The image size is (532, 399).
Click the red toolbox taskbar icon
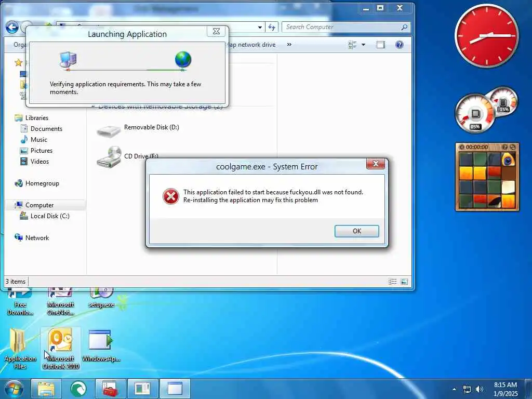110,389
